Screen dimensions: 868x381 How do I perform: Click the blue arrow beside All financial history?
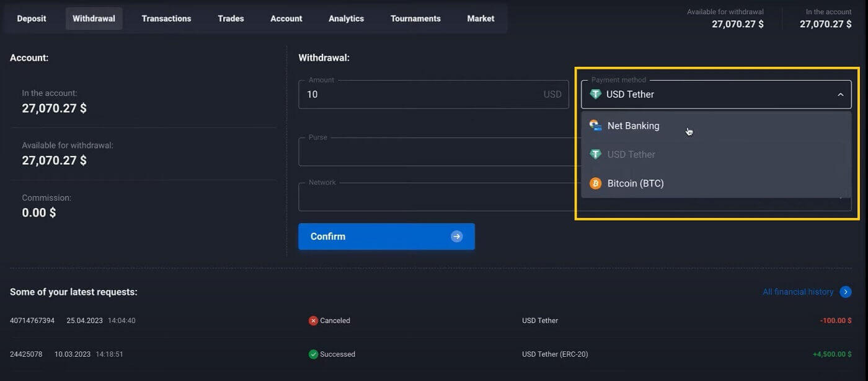(x=845, y=292)
